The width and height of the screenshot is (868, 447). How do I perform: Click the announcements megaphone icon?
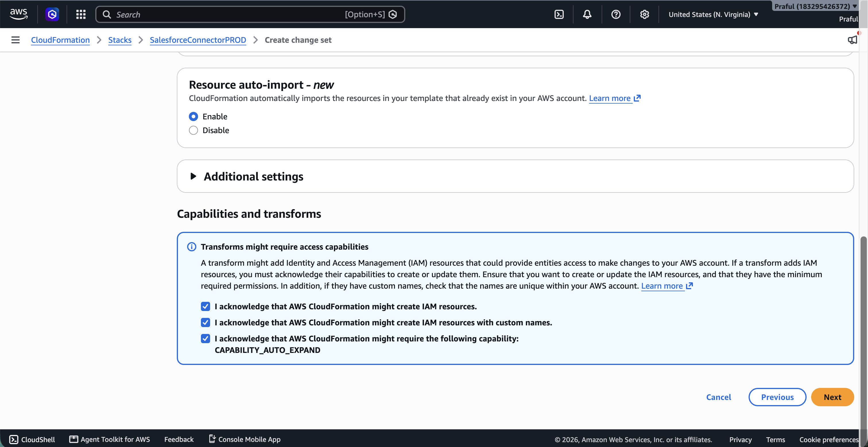click(852, 40)
